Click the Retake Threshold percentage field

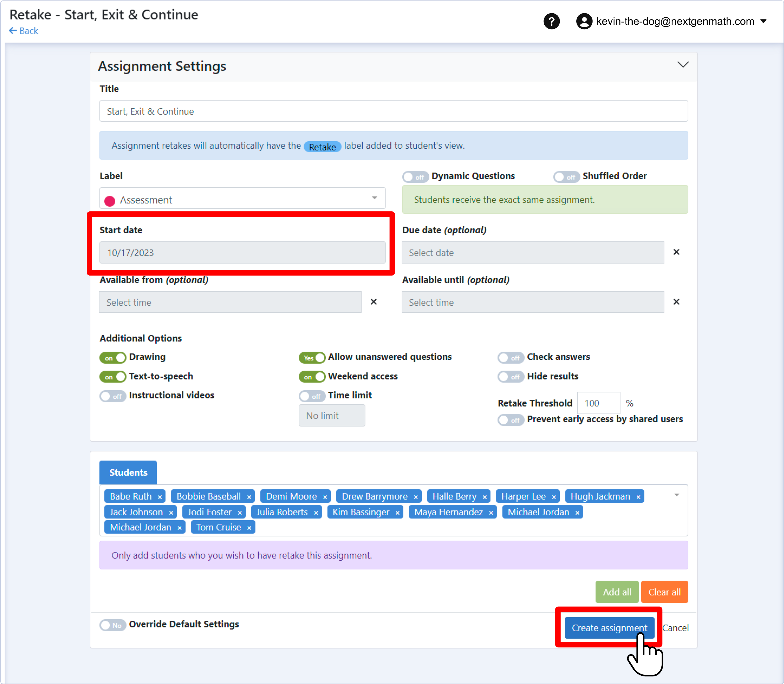[598, 403]
